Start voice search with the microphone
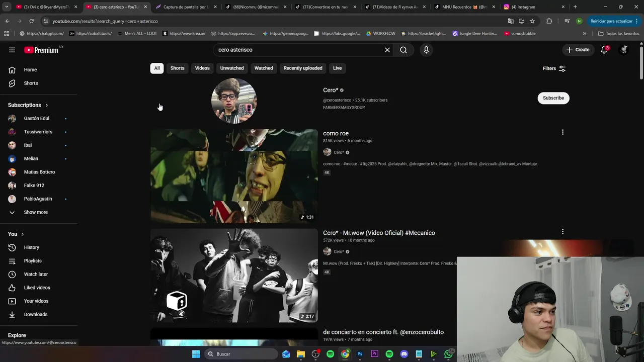The width and height of the screenshot is (644, 362). pos(426,50)
